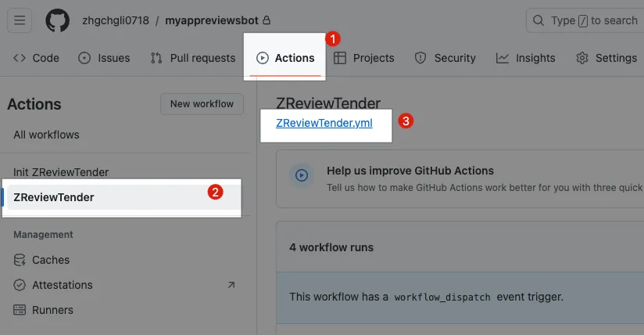
Task: Select the Actions tab
Action: 285,58
